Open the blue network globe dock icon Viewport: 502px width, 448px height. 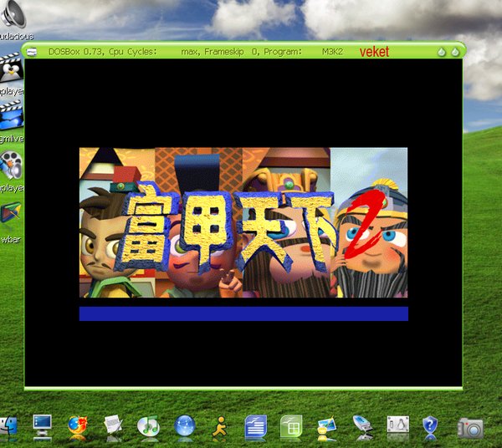pyautogui.click(x=184, y=426)
